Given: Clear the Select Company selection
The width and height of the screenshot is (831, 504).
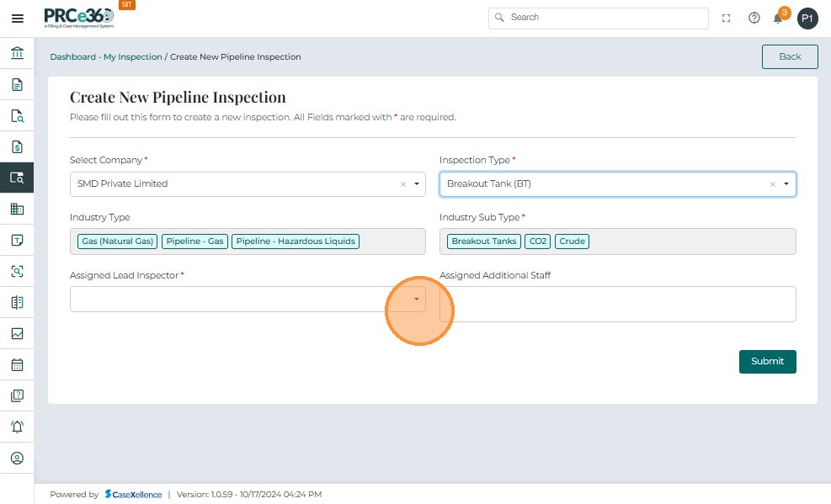Looking at the screenshot, I should (x=403, y=184).
